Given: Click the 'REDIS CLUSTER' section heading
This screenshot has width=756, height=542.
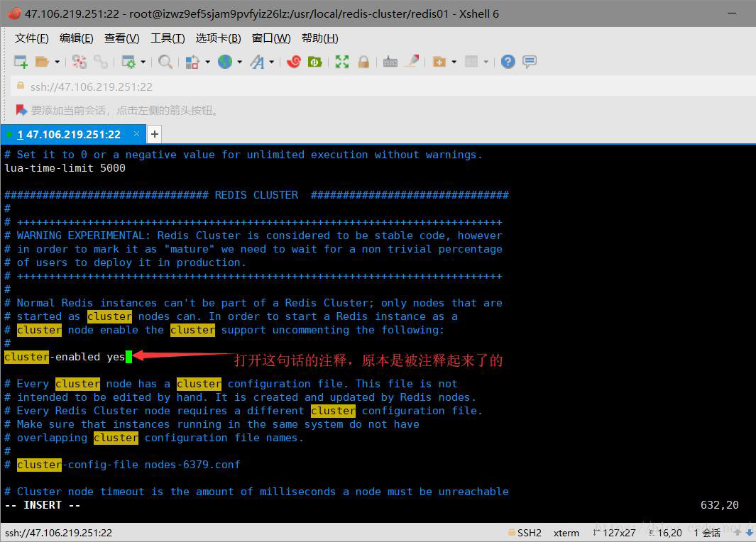Looking at the screenshot, I should pos(256,195).
